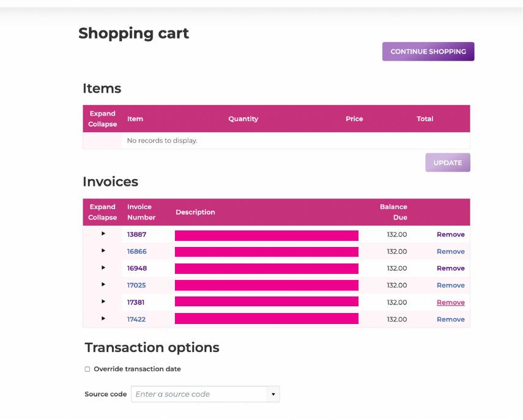Open invoice number 13887 link
Image resolution: width=523 pixels, height=420 pixels.
tap(136, 235)
